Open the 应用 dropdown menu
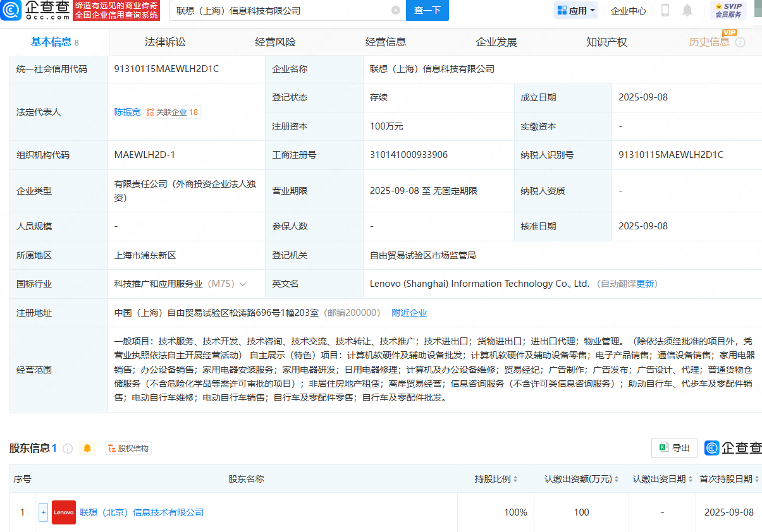Screen dimensions: 762x532 576,10
